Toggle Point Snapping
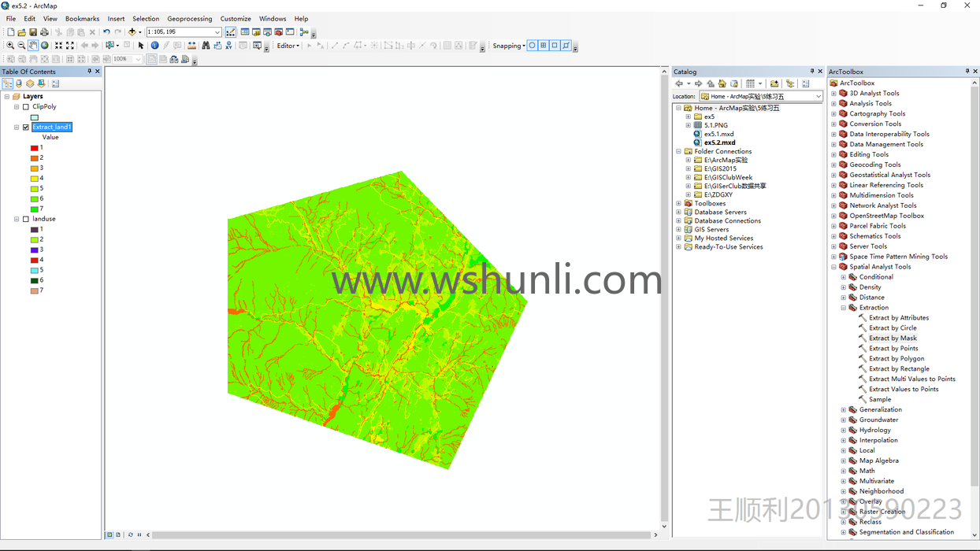 coord(532,46)
